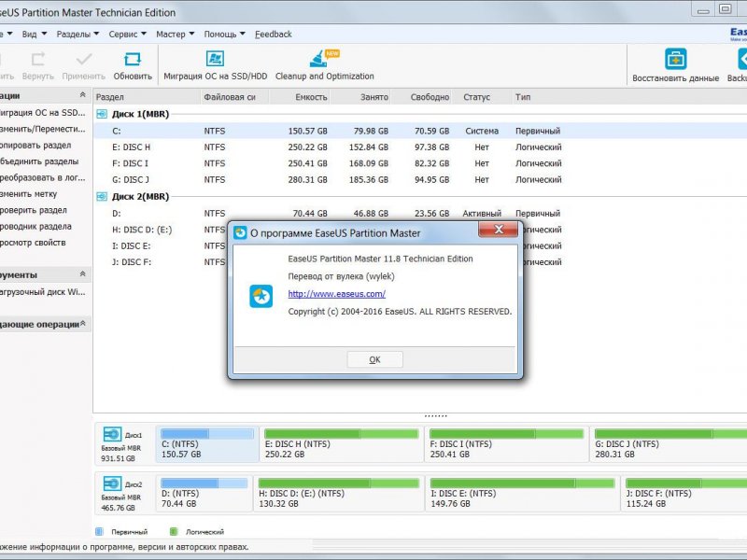Click the sidebar item 'играция ОС на SSD...'
Screen dimensions: 747x560
(x=42, y=113)
